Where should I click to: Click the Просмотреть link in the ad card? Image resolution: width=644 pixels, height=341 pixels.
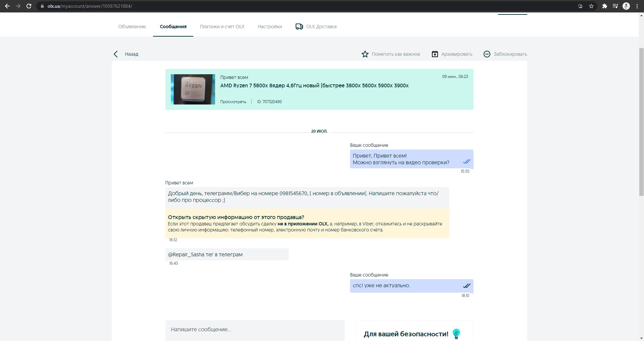pyautogui.click(x=233, y=102)
